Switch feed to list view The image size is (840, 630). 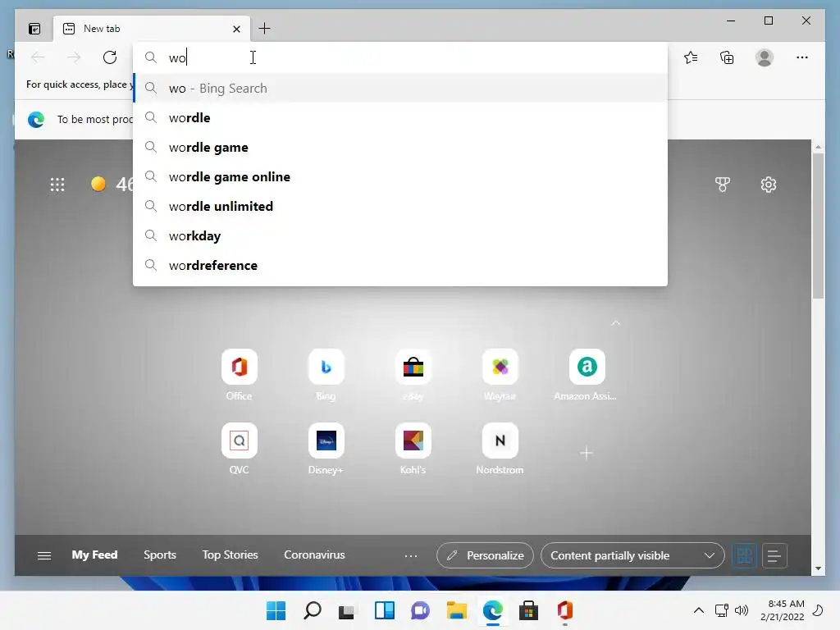pos(774,555)
